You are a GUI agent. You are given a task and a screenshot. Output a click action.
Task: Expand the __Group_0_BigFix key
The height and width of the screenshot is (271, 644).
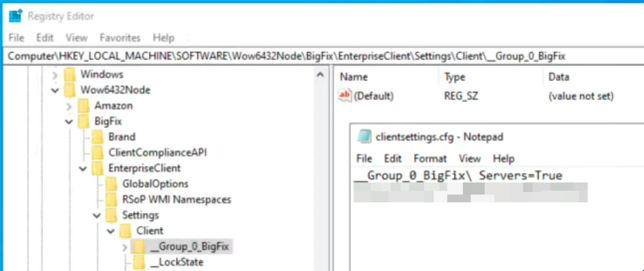coord(125,247)
